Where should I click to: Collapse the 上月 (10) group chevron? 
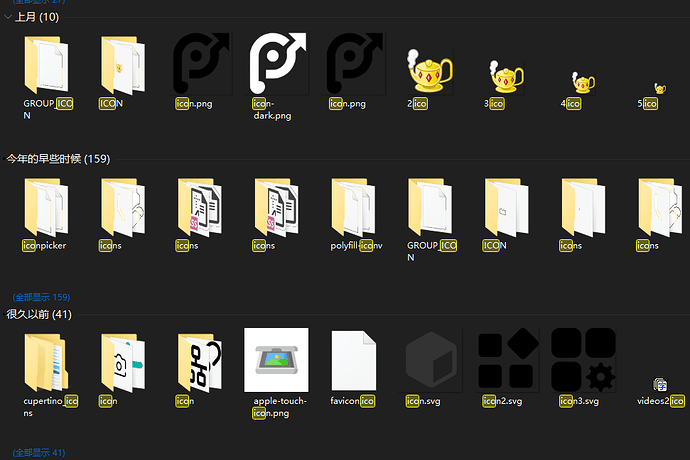8,18
